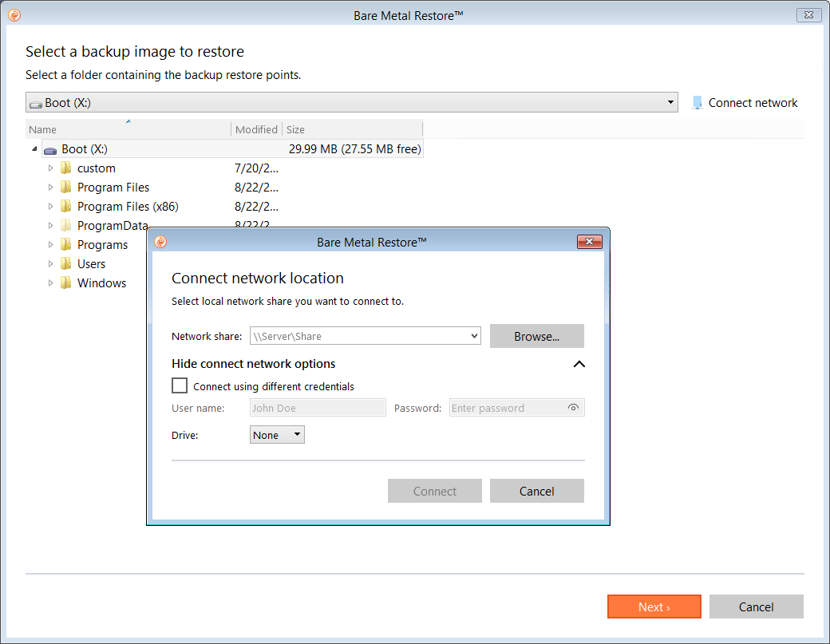Open the Network share dropdown list

pyautogui.click(x=475, y=337)
